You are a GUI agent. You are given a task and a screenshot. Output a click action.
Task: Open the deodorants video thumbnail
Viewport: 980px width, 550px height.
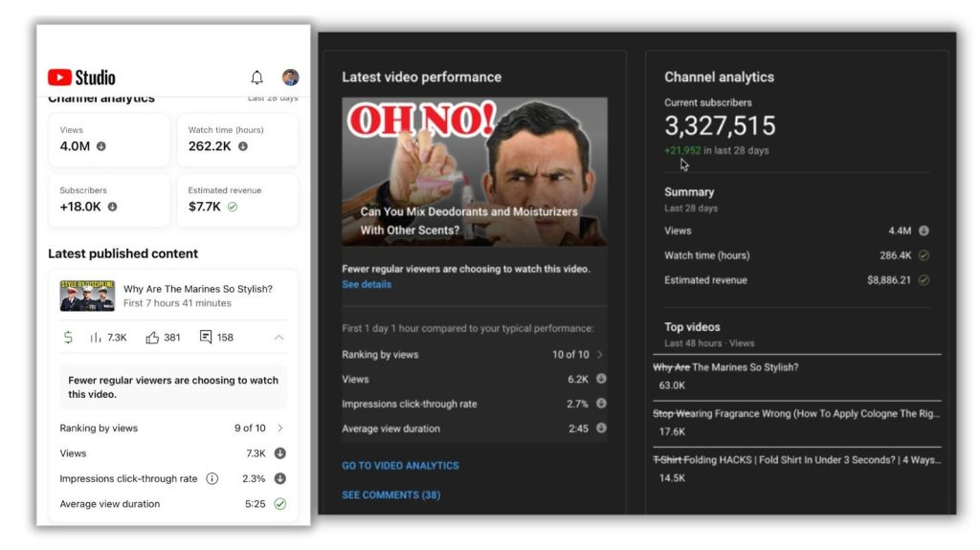(474, 171)
